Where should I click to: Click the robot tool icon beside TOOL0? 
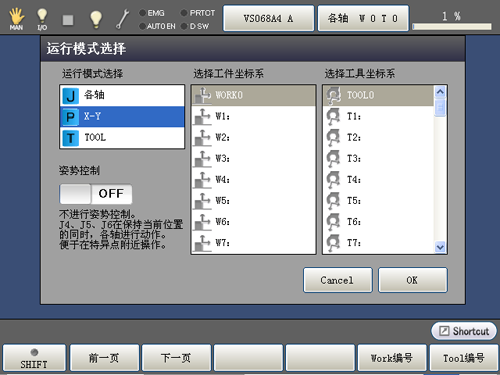pos(333,95)
